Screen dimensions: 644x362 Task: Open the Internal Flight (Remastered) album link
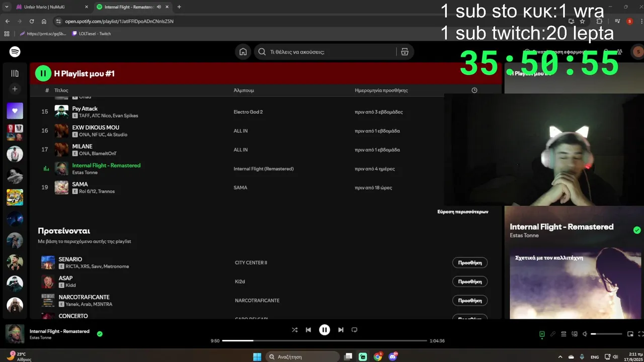(x=264, y=169)
